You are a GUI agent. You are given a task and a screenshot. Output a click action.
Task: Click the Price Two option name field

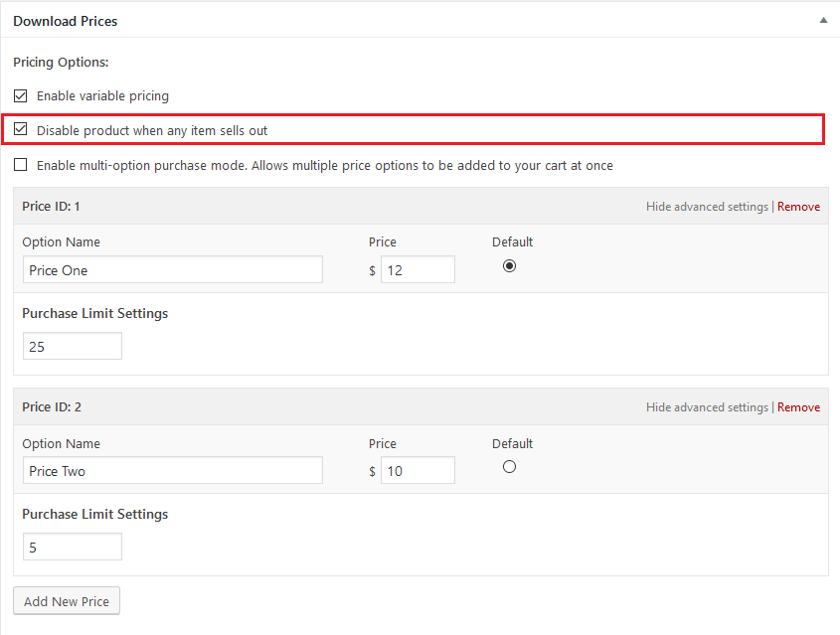point(172,471)
